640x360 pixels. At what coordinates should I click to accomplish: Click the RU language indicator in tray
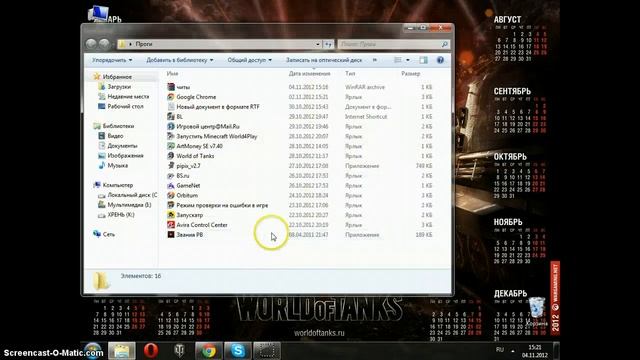click(x=500, y=350)
